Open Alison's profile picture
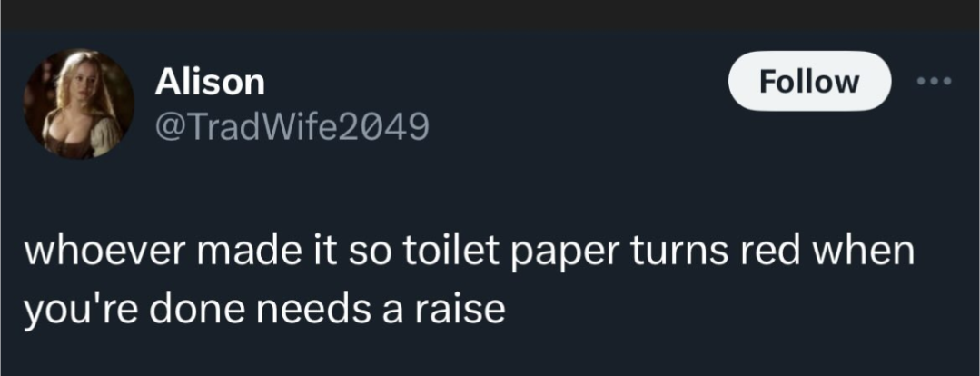Image resolution: width=980 pixels, height=376 pixels. pyautogui.click(x=78, y=104)
